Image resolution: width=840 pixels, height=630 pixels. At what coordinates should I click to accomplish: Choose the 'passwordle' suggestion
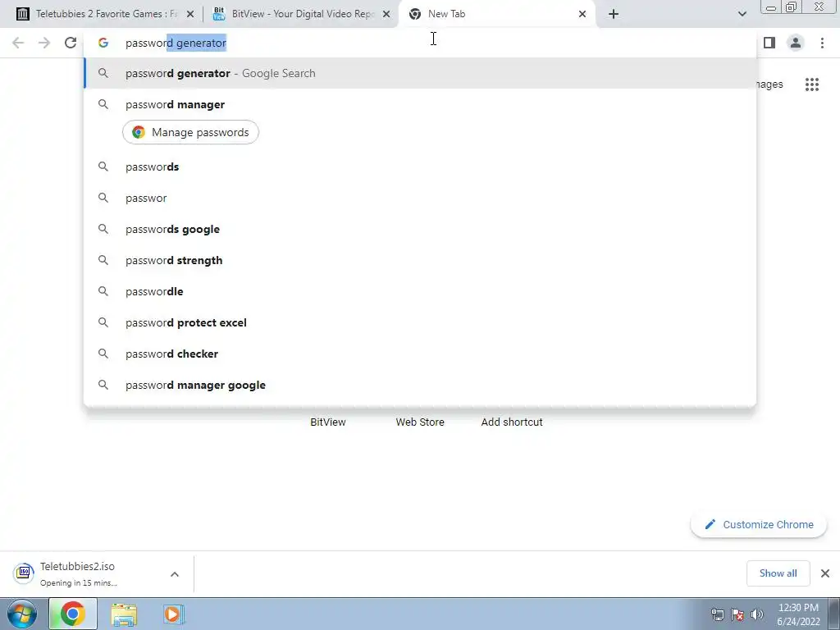[x=421, y=291]
